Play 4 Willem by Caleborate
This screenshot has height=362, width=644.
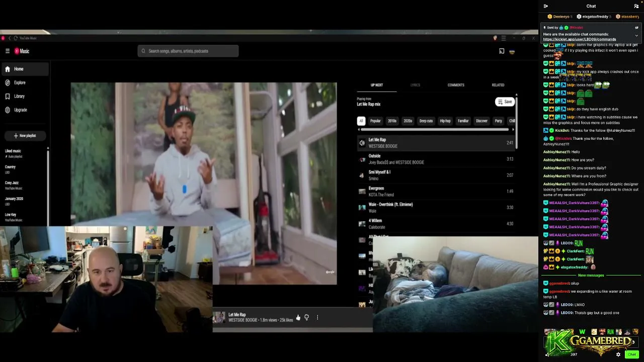(436, 224)
